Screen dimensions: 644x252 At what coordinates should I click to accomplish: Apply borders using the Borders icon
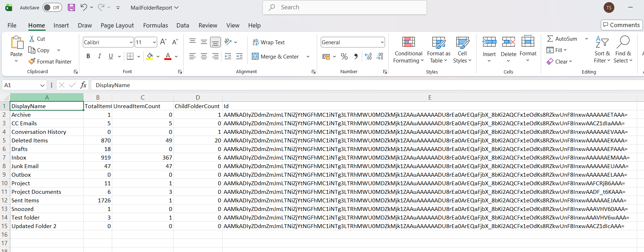pos(130,56)
